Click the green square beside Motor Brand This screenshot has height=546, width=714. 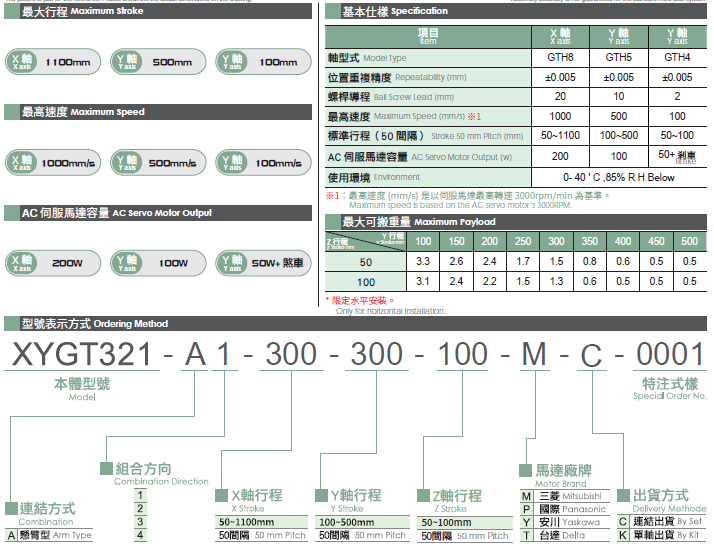[x=527, y=468]
